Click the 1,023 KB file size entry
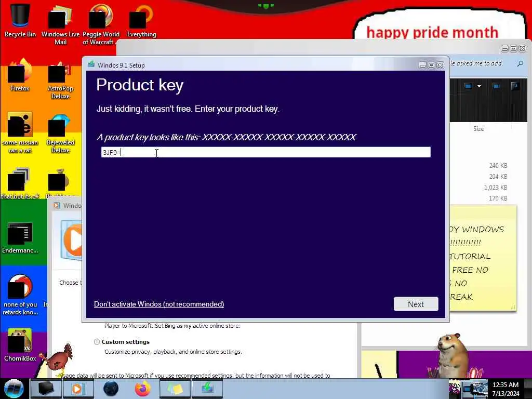The height and width of the screenshot is (399, 532). click(496, 187)
